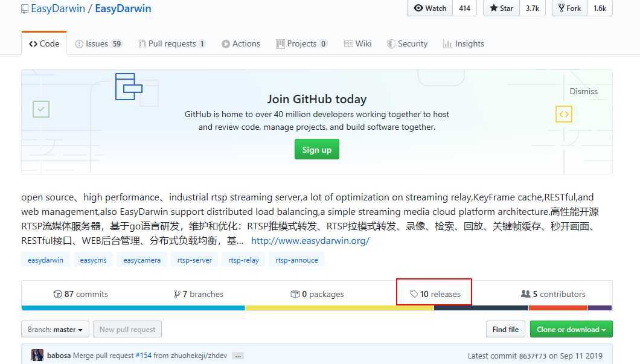Click the contributors people icon
Image resolution: width=640 pixels, height=364 pixels.
coord(526,294)
